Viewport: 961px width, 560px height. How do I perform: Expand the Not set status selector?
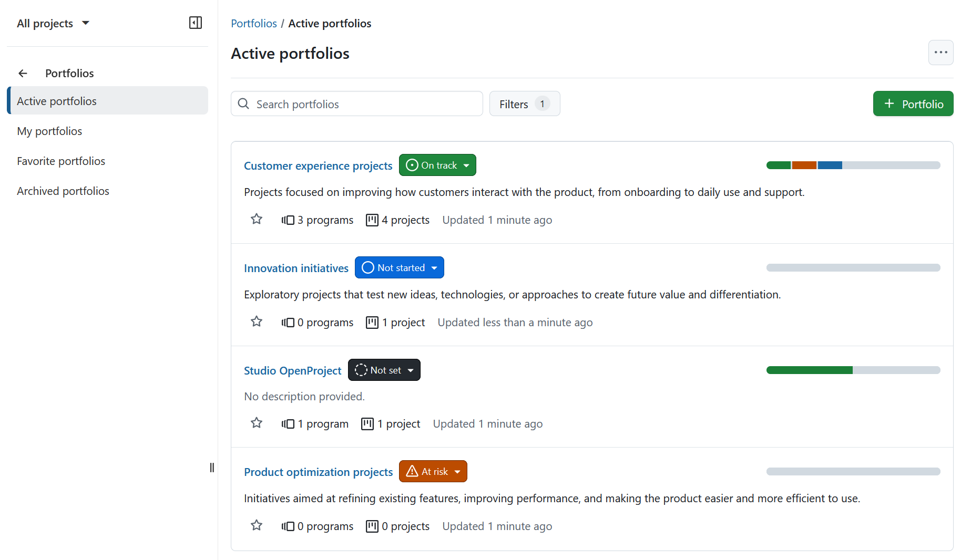click(384, 369)
